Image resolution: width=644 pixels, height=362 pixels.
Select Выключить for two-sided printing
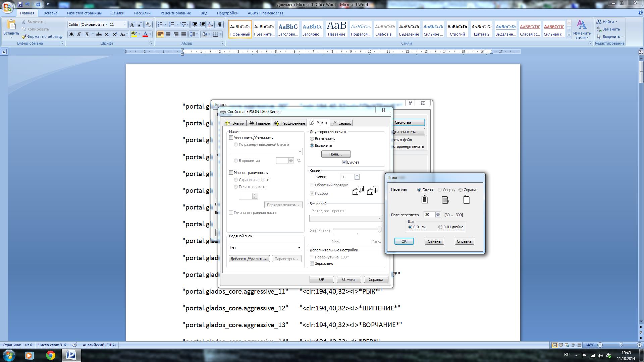coord(312,139)
